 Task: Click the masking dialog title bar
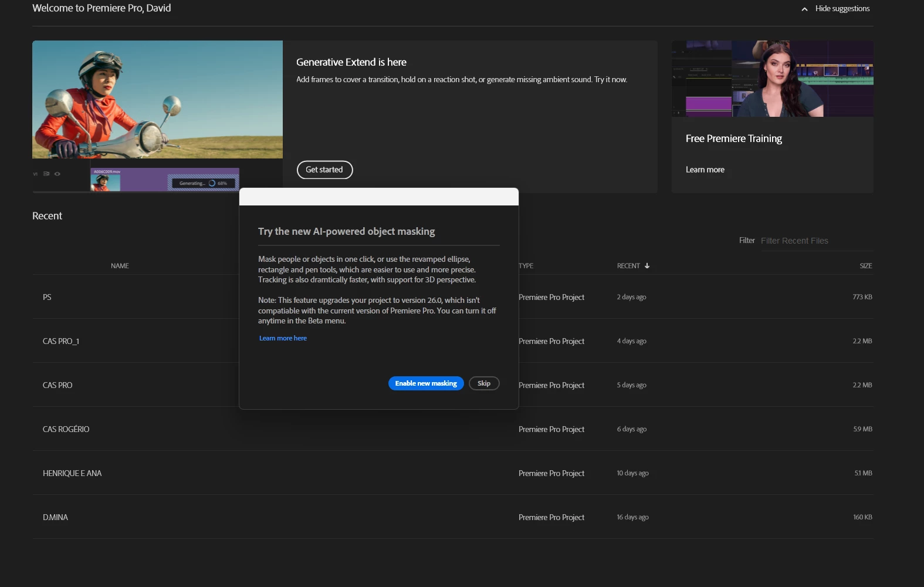coord(379,197)
